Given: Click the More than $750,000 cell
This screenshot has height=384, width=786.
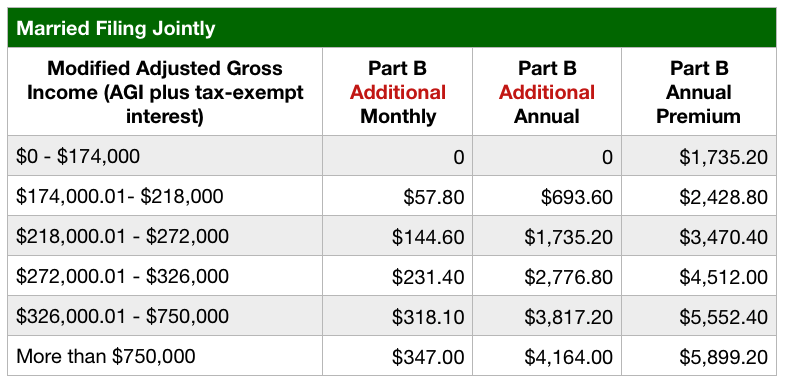Looking at the screenshot, I should point(165,356).
